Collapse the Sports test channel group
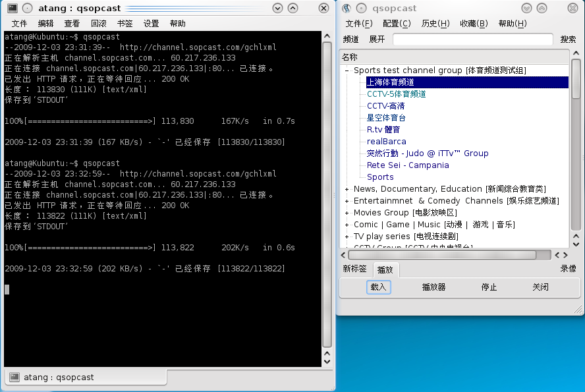Image resolution: width=585 pixels, height=392 pixels. (x=347, y=70)
